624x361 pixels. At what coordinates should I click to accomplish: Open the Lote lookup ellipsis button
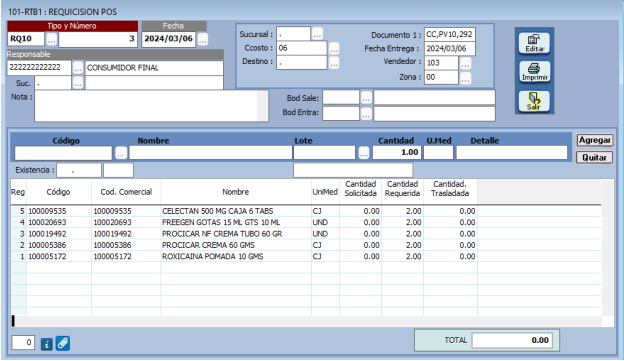pos(364,153)
